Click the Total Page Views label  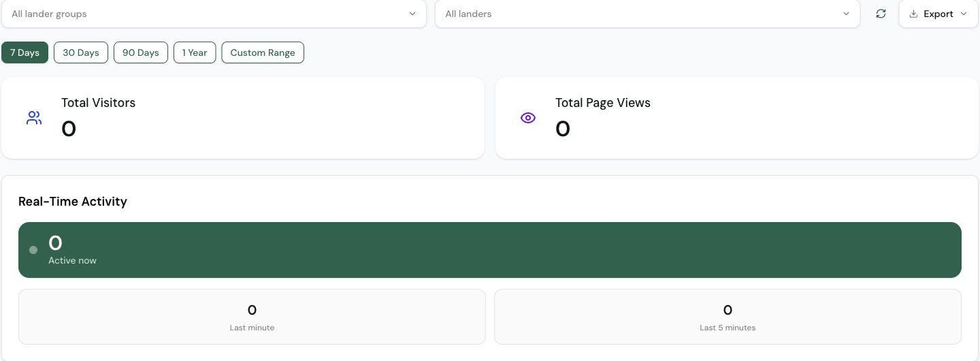[603, 103]
